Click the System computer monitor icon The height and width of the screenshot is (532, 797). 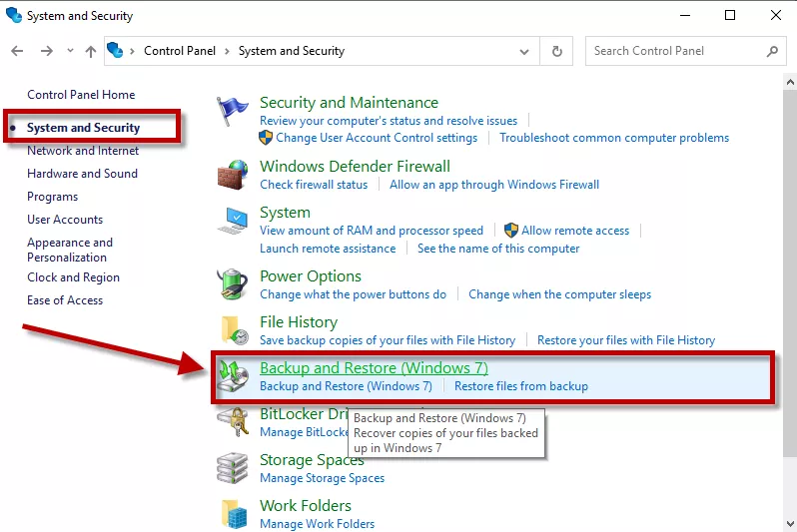(x=233, y=221)
